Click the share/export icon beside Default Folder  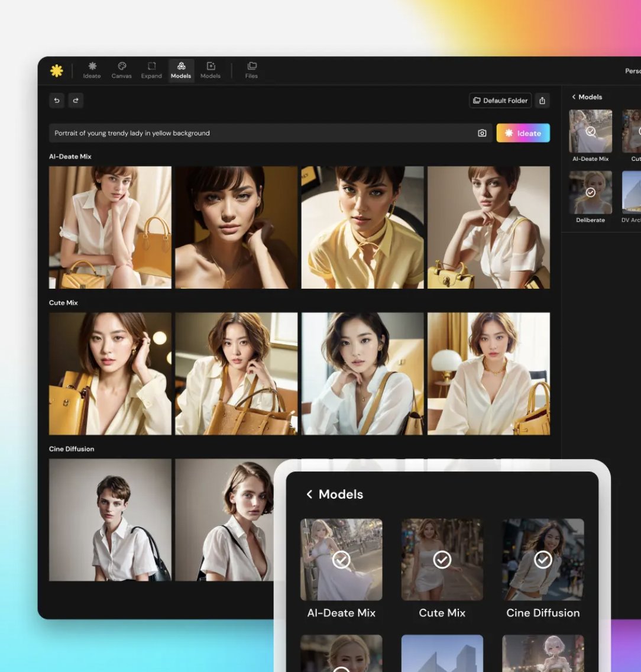pos(542,101)
